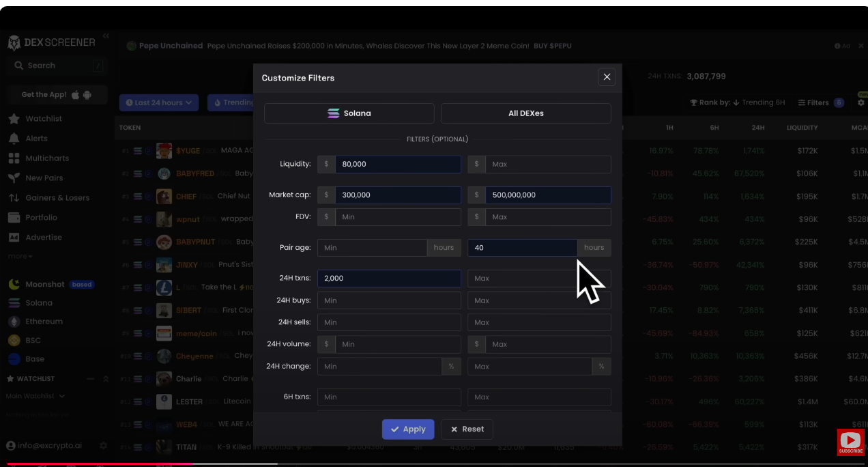Click the FDV Min field
Image resolution: width=868 pixels, height=467 pixels.
pos(398,217)
